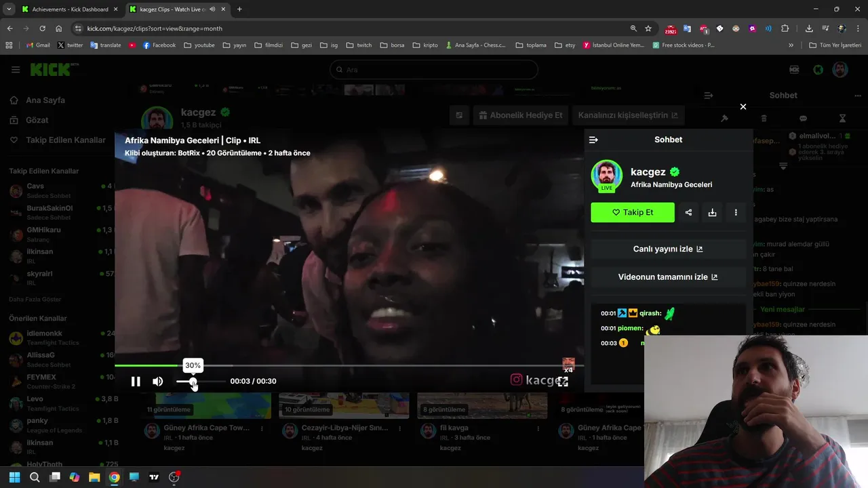Click the address bar URL

click(x=155, y=28)
